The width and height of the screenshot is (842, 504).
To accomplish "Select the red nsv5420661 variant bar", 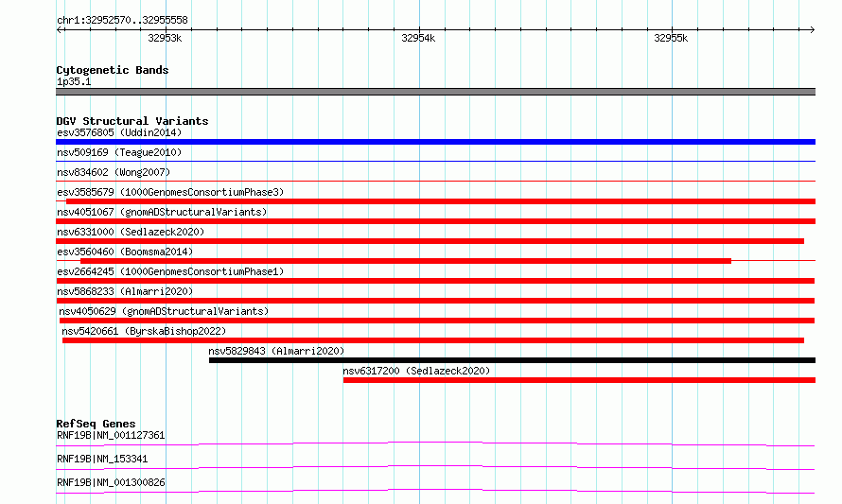I will pyautogui.click(x=433, y=340).
